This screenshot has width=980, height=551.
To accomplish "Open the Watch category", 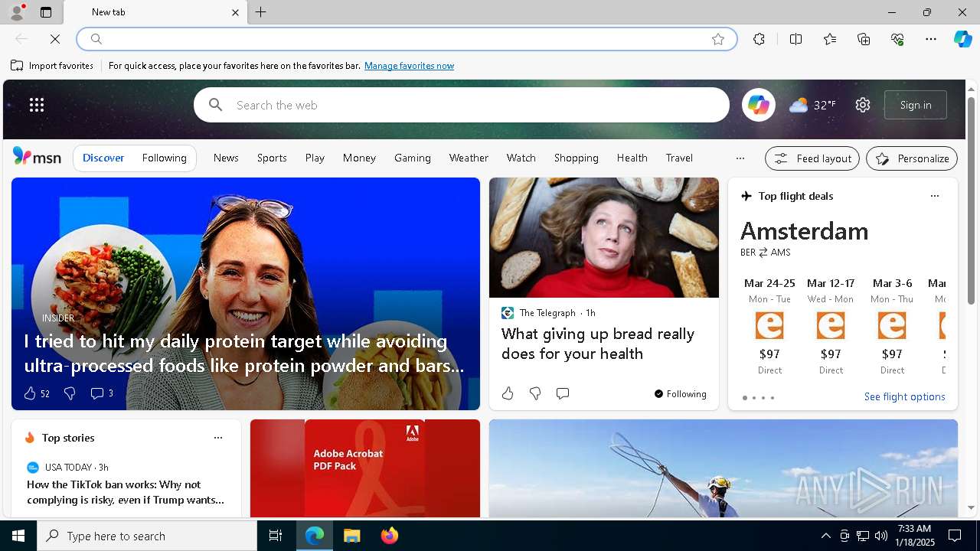I will coord(521,158).
